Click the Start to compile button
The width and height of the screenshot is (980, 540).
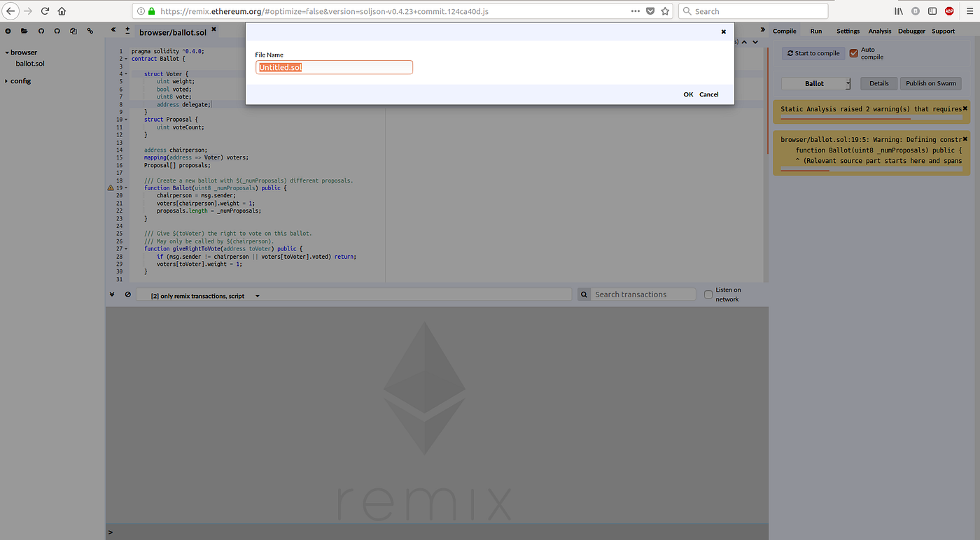pyautogui.click(x=812, y=53)
